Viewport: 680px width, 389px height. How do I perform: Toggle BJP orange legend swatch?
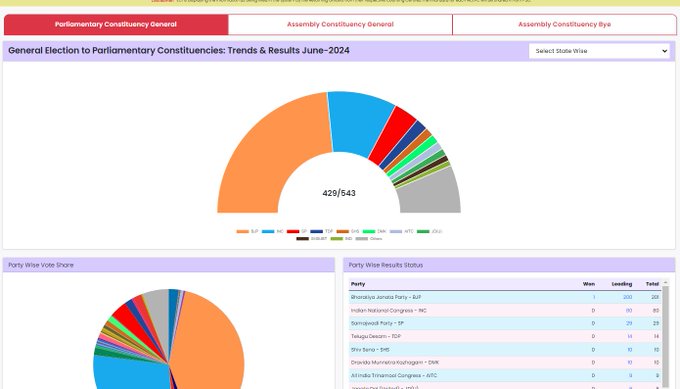point(242,232)
